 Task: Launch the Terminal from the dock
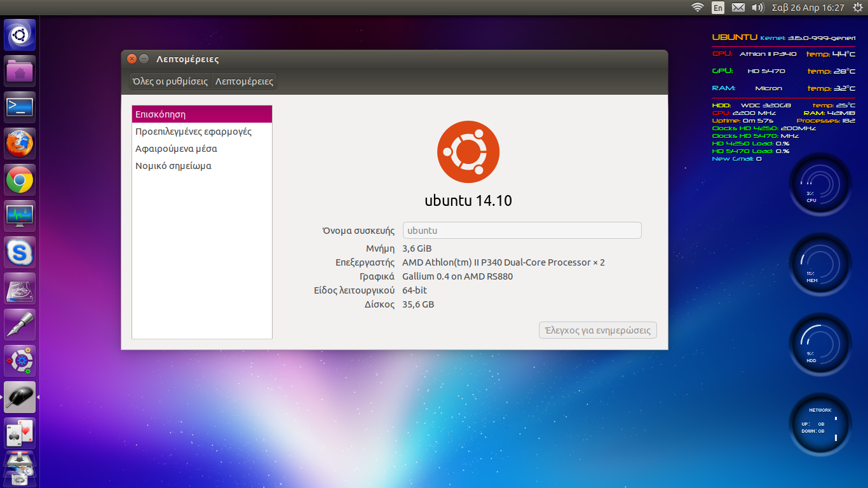pos(20,107)
